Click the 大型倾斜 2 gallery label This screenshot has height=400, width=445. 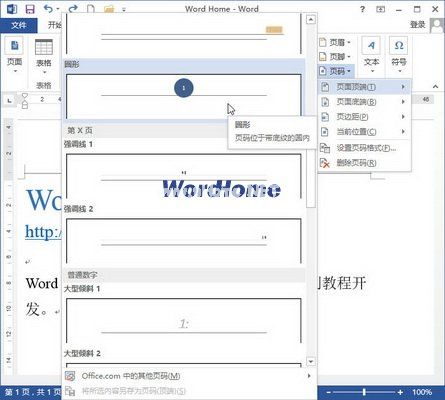click(x=82, y=353)
